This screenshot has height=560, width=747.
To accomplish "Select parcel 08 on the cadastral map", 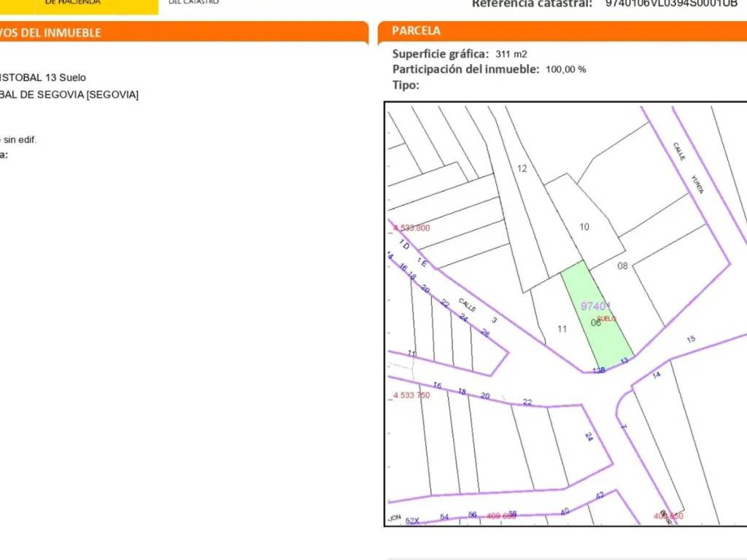I will (x=622, y=266).
